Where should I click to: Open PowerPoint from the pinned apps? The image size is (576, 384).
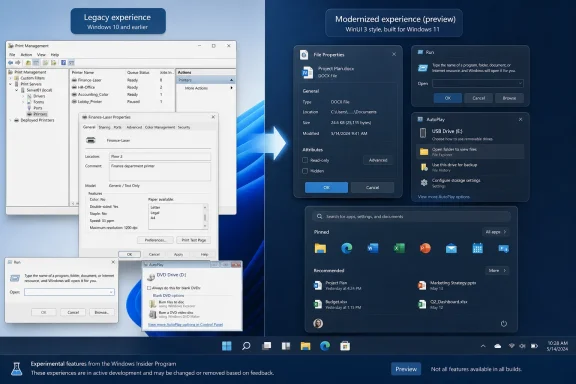pos(425,248)
